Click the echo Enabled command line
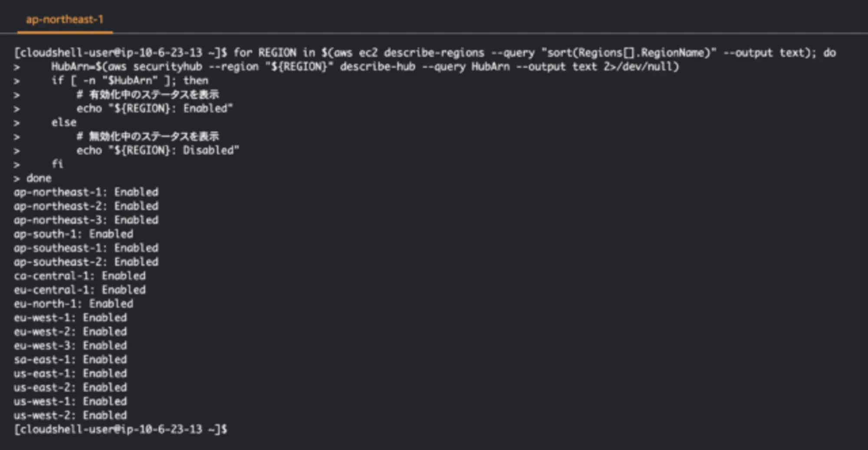The image size is (868, 450). tap(155, 108)
